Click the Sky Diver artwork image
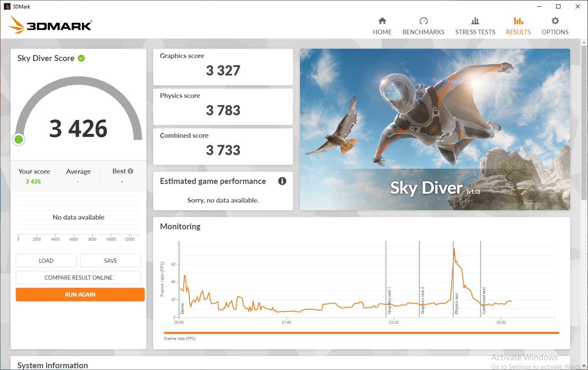This screenshot has width=588, height=370. [x=435, y=129]
